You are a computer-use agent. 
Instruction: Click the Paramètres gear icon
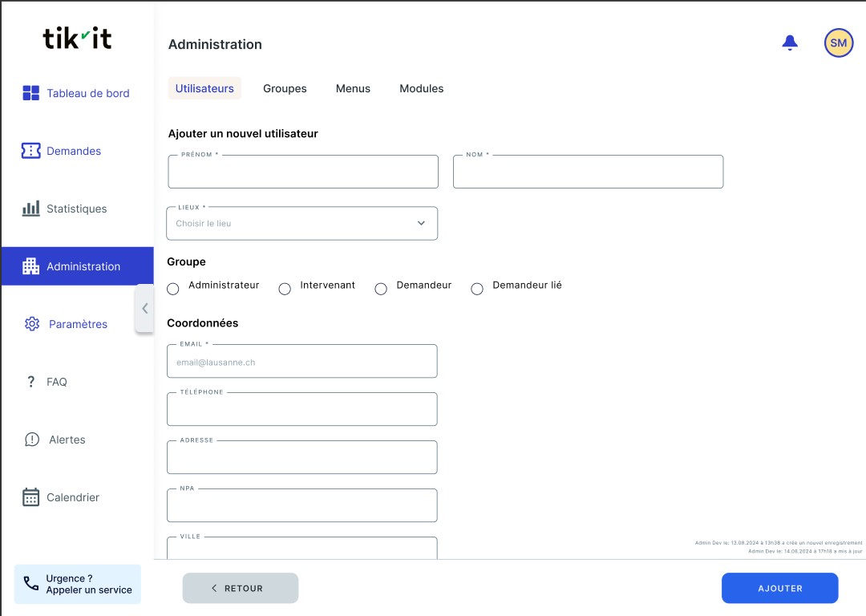[32, 324]
